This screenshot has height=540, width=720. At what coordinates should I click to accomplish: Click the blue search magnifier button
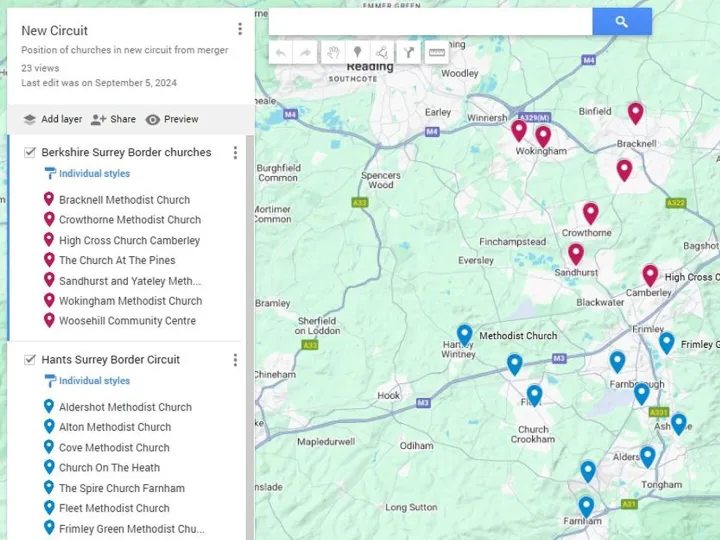click(x=621, y=22)
